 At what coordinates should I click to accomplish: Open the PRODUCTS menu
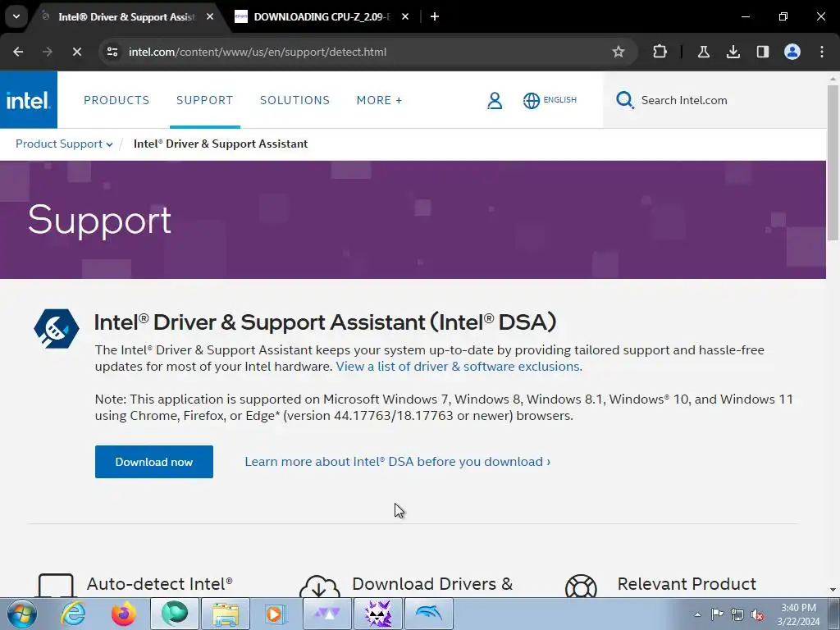click(116, 100)
